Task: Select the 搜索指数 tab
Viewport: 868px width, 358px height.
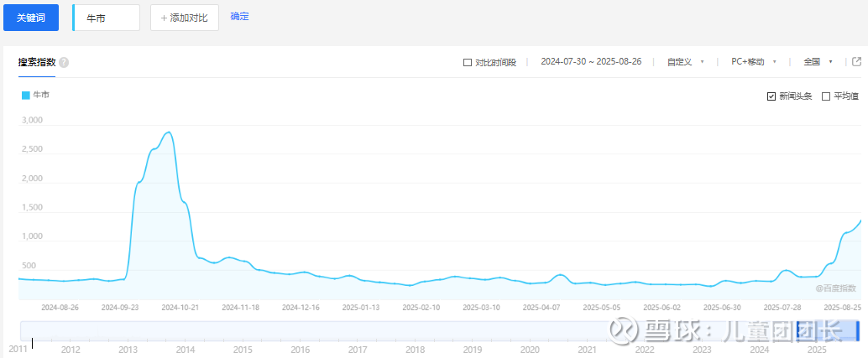Action: click(37, 62)
